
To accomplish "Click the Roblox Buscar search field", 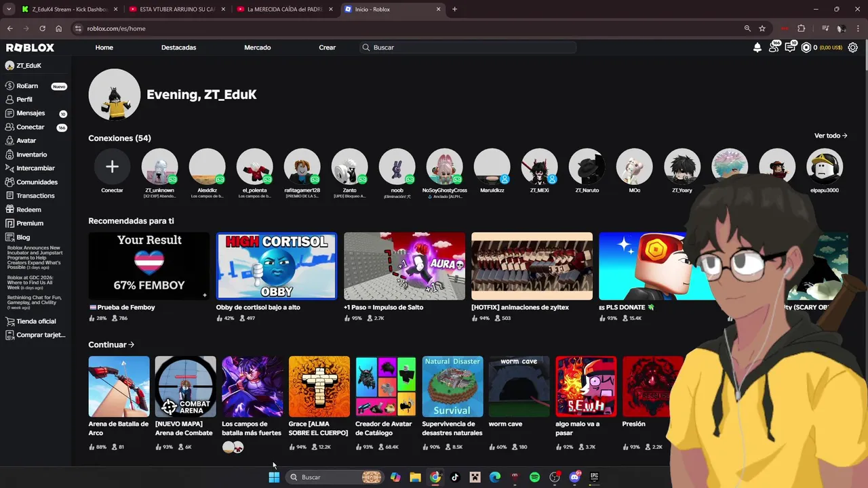I will tap(468, 47).
